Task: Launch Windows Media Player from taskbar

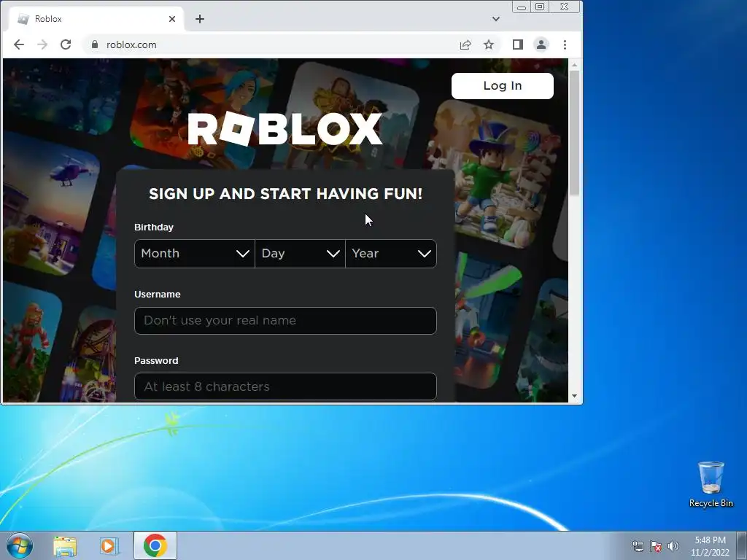Action: click(x=109, y=546)
